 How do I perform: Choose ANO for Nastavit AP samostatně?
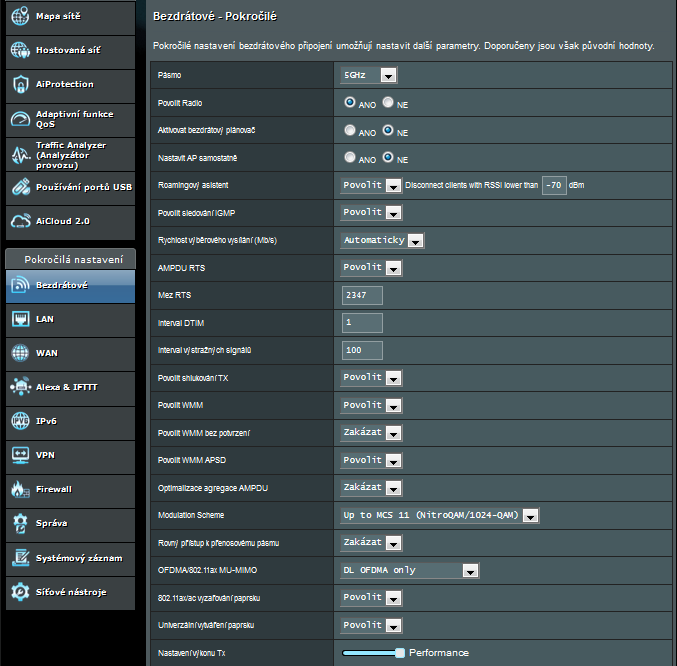350,158
